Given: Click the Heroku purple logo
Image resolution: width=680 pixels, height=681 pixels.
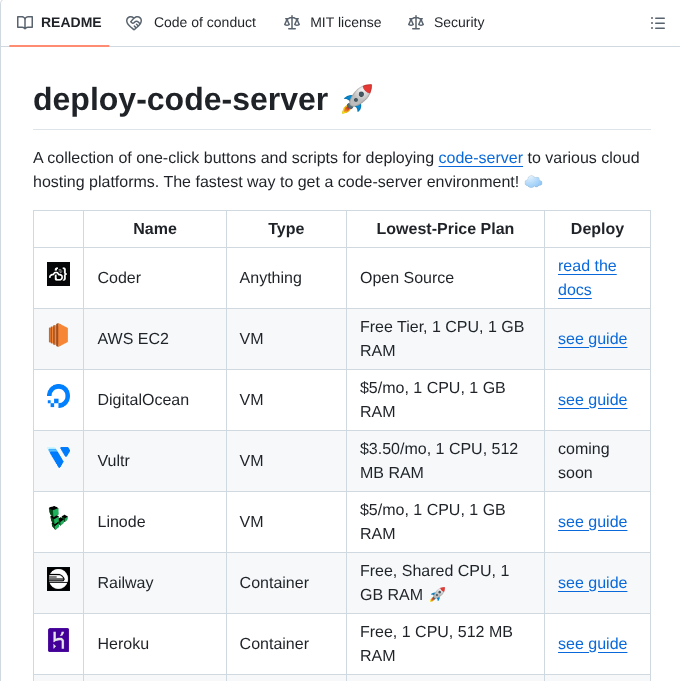Looking at the screenshot, I should tap(58, 640).
